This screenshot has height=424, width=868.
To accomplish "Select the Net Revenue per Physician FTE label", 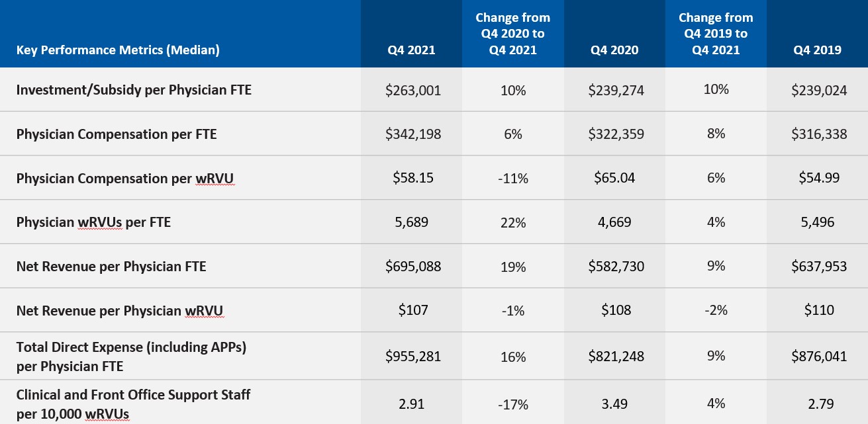I will point(111,267).
